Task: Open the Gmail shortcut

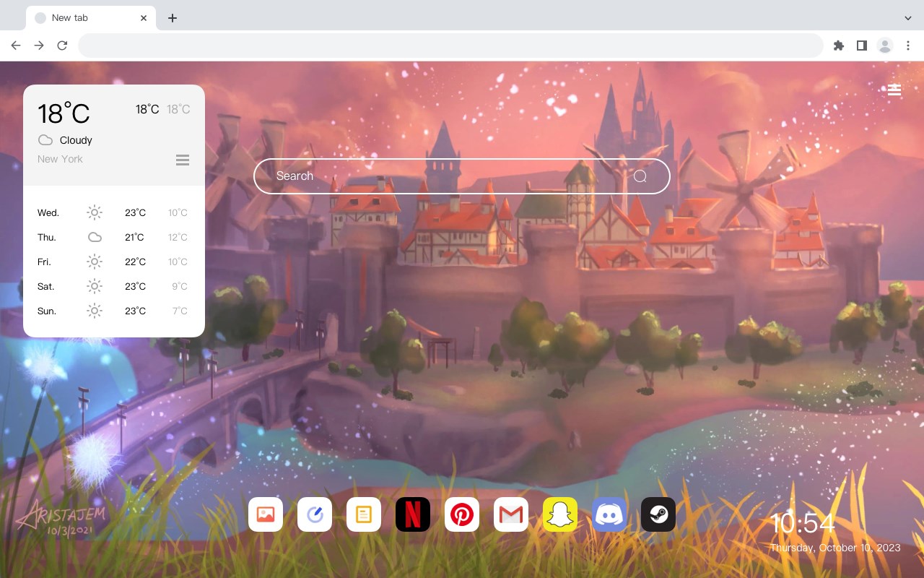Action: pyautogui.click(x=511, y=514)
